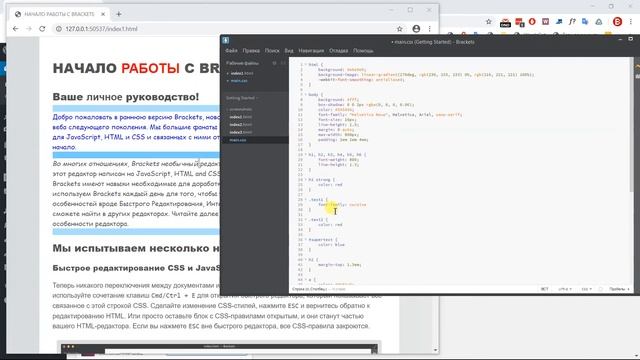
Task: Open index3.html in the project tree
Action: click(x=241, y=132)
